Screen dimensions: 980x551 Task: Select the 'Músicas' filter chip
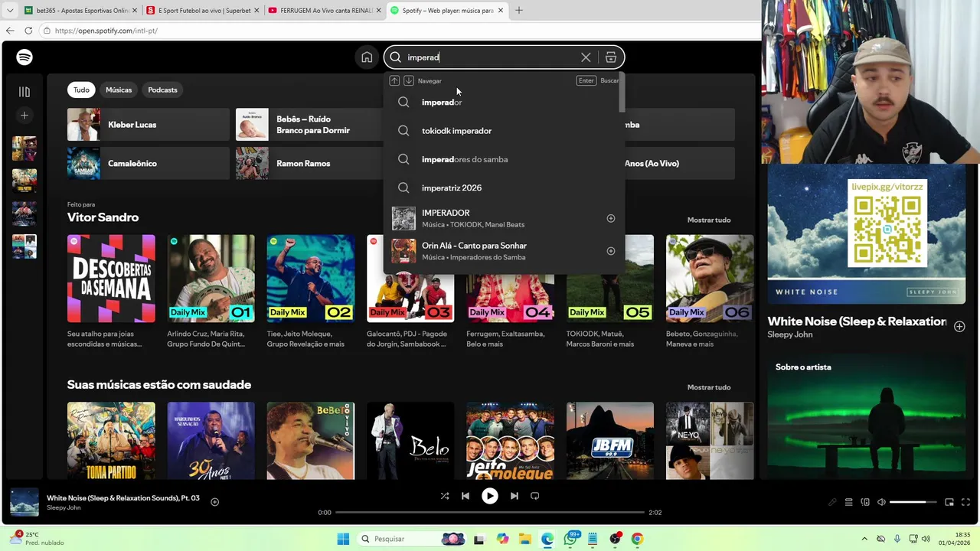[119, 90]
